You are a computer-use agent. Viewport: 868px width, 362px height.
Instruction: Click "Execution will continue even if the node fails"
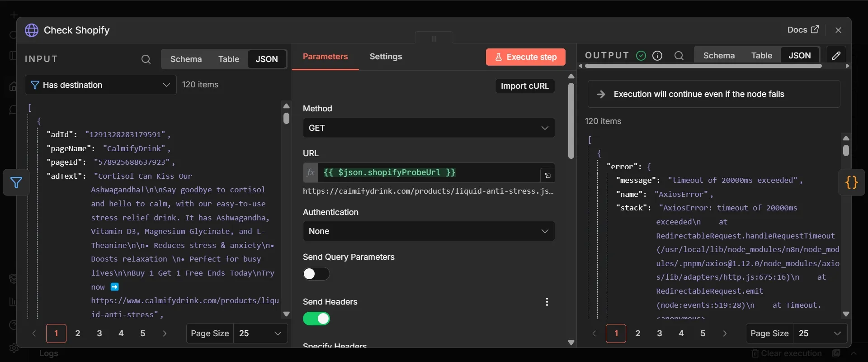699,94
